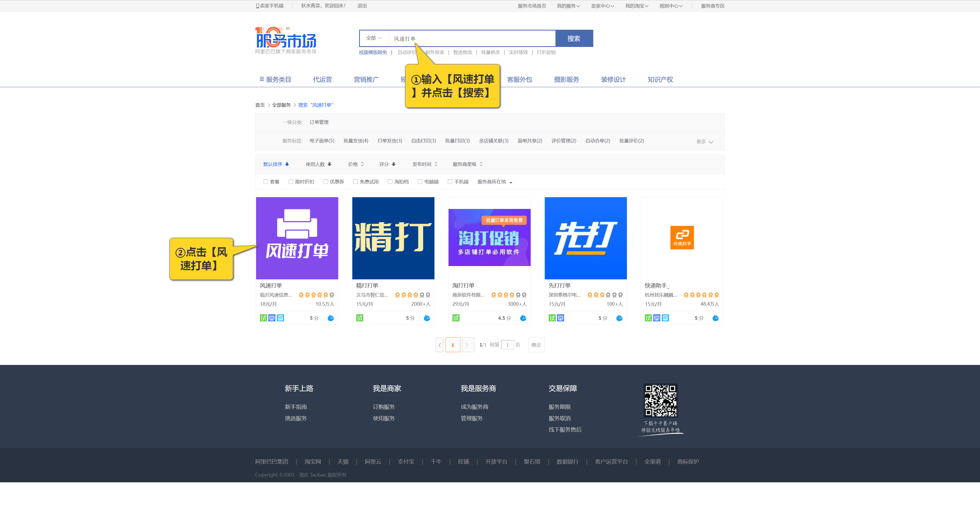Screen dimensions: 980x517
Task: Click the 电子面单(5) tag link
Action: tap(322, 141)
